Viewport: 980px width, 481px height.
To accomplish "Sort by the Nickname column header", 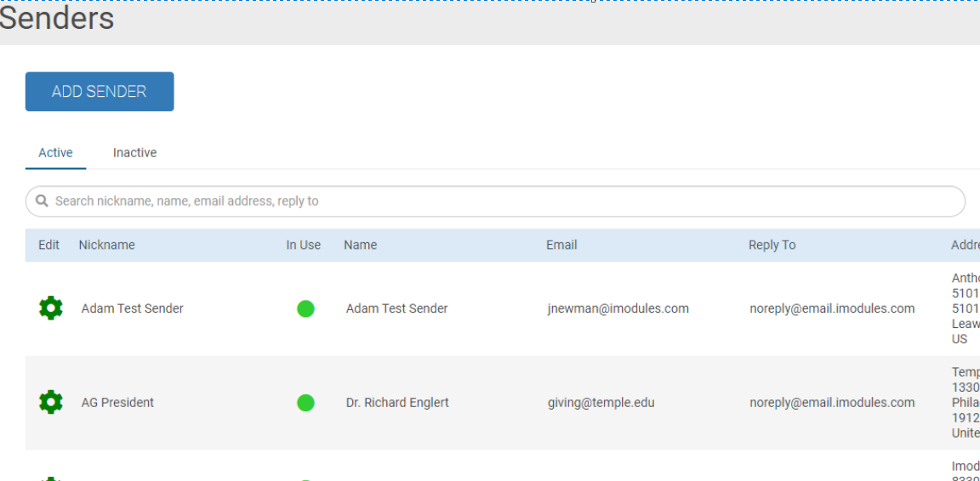I will click(x=106, y=245).
